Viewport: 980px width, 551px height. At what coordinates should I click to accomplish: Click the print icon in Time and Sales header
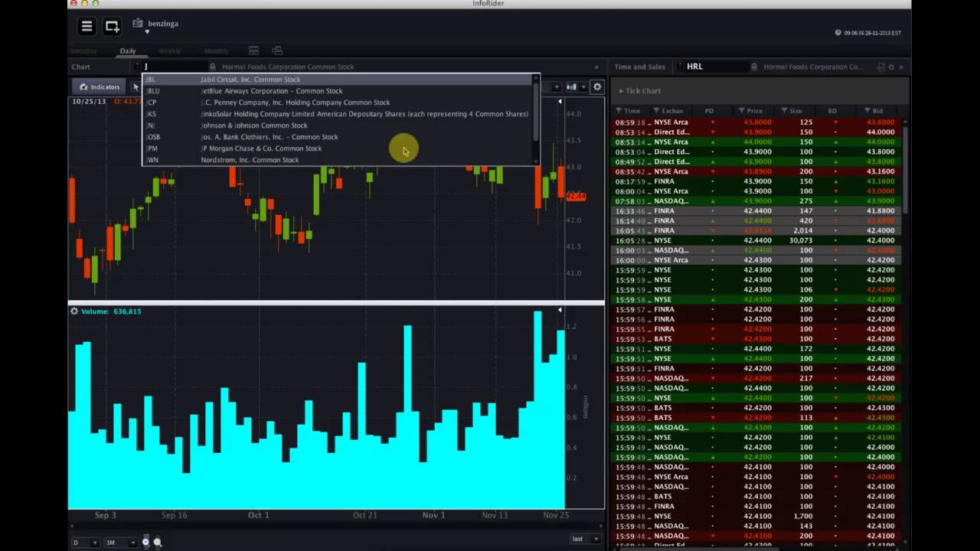pos(881,67)
